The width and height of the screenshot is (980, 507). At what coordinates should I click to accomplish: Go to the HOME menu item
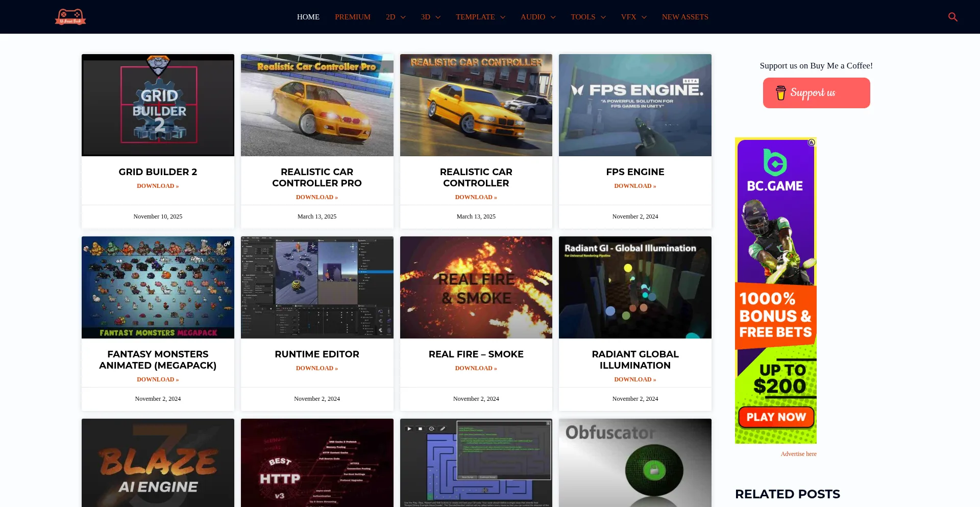308,17
